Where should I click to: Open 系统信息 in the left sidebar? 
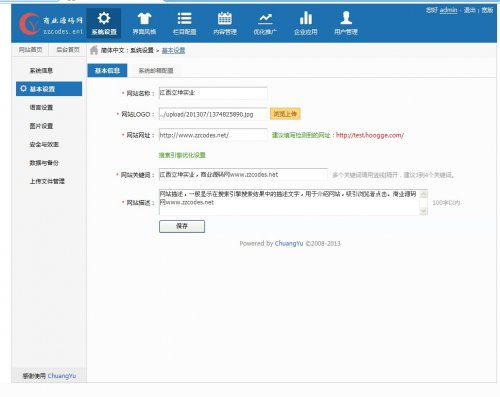click(x=41, y=70)
